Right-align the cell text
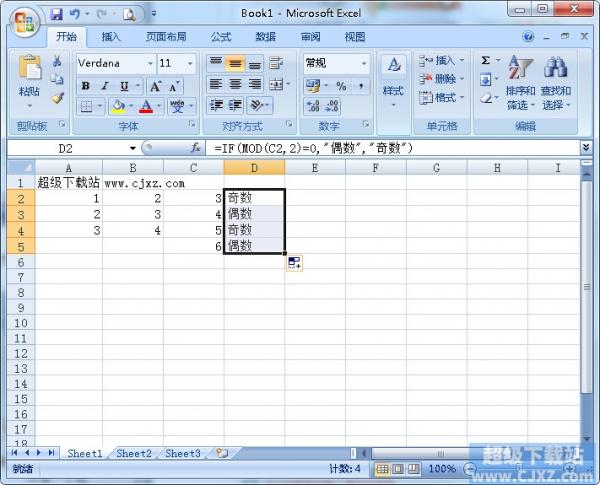This screenshot has width=600, height=485. point(255,84)
